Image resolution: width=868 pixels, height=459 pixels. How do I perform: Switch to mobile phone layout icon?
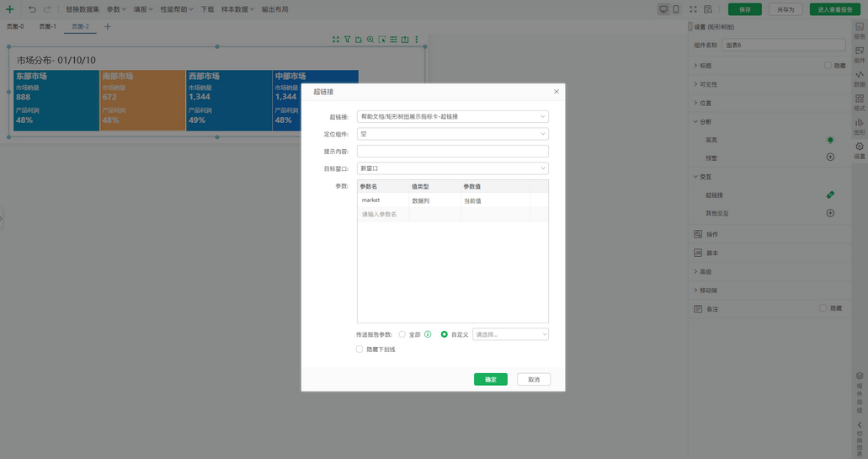676,9
